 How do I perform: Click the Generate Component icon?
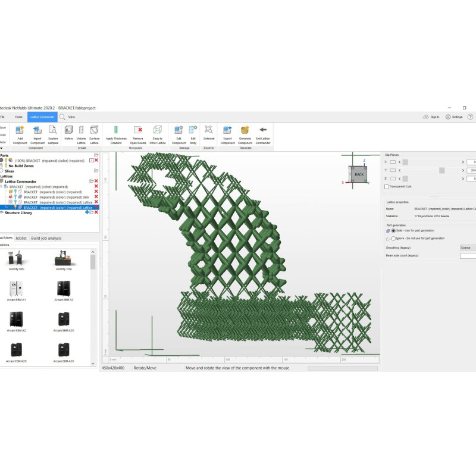245,130
